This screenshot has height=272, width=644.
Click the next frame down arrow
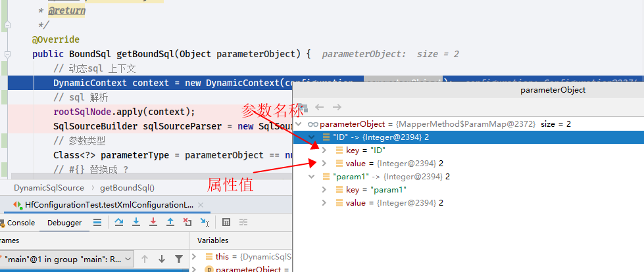(162, 258)
